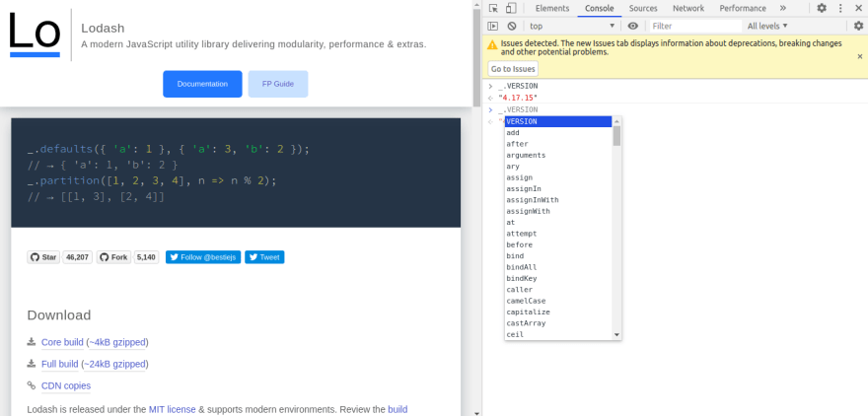
Task: Select add in autocomplete list
Action: (x=558, y=133)
